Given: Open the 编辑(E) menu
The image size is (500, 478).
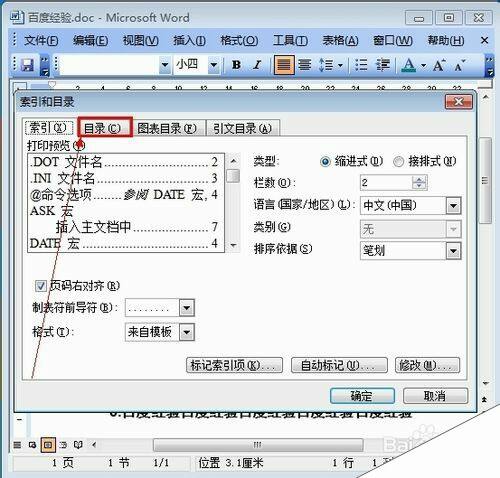Looking at the screenshot, I should point(90,40).
